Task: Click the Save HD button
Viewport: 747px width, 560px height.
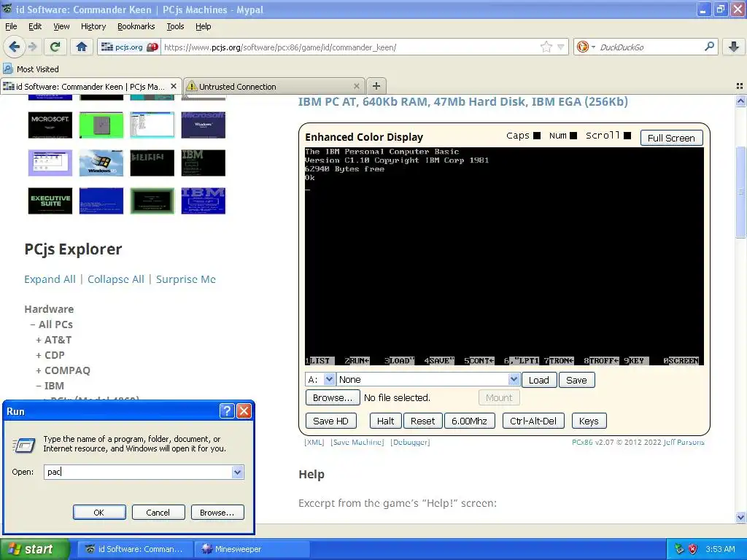Action: coord(330,421)
